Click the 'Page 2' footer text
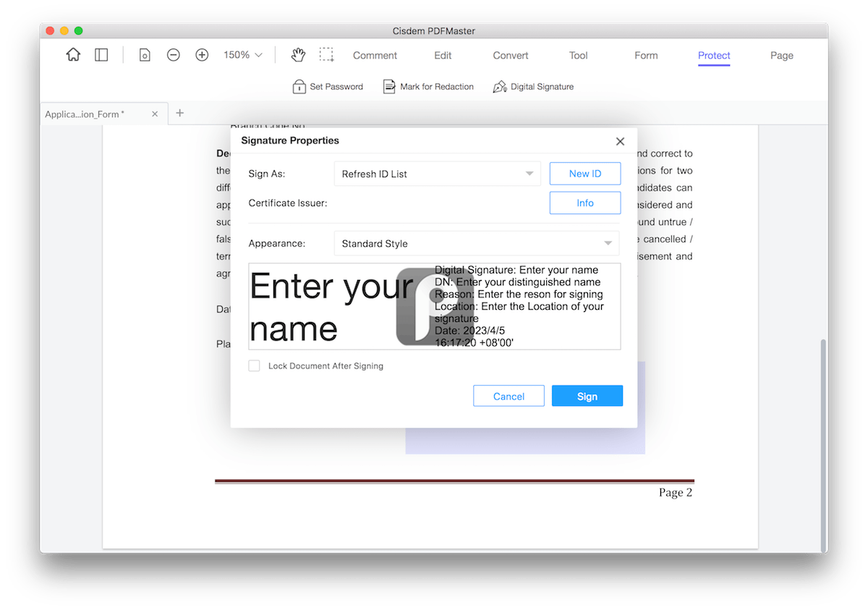The image size is (868, 610). click(676, 493)
